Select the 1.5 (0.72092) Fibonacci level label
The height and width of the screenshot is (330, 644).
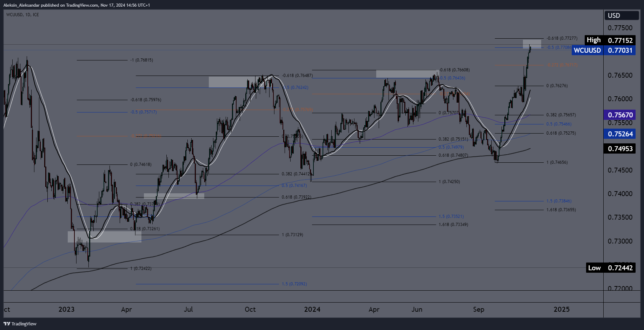pos(294,284)
